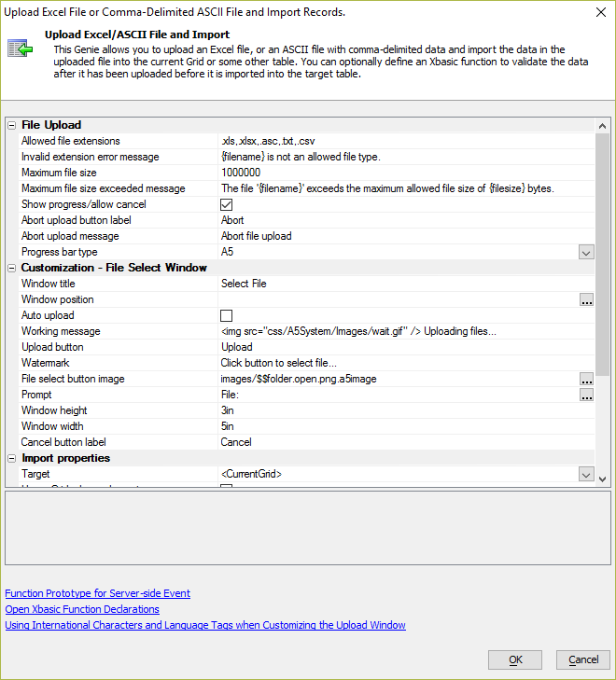Open the Prompt ellipsis editor button
Screen dimensions: 616x680
[x=586, y=396]
